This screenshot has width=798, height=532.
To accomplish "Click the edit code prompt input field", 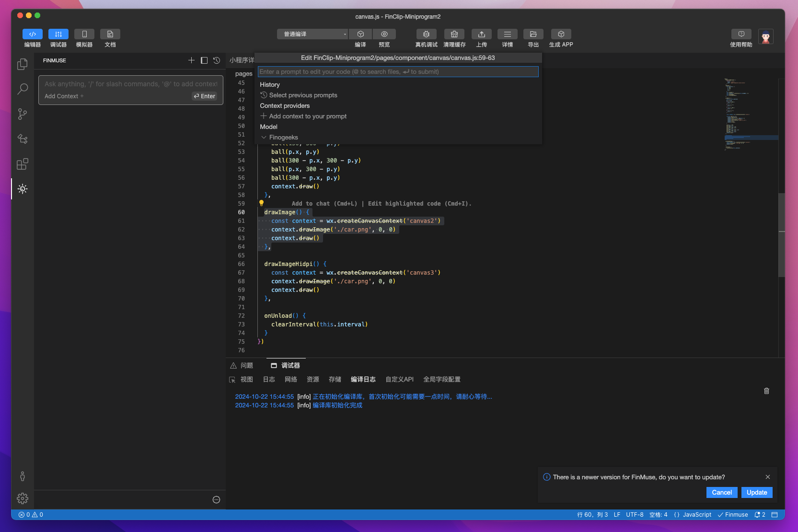I will 398,72.
